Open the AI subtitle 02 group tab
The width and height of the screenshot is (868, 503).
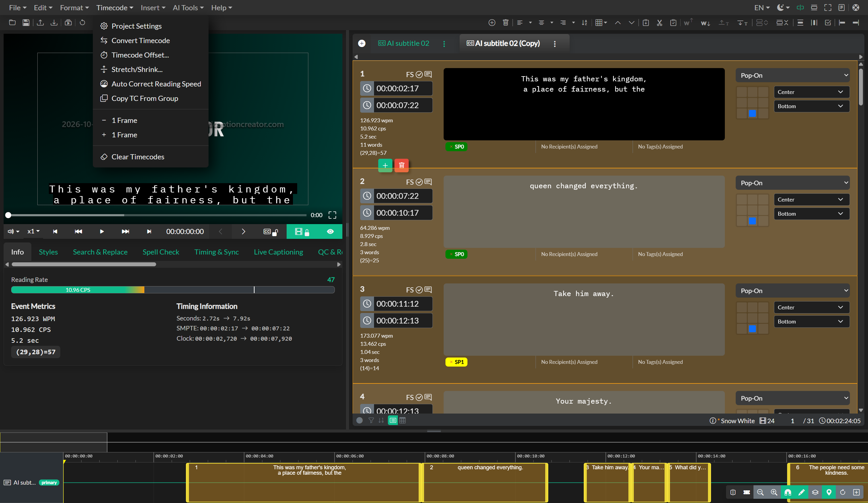click(403, 43)
